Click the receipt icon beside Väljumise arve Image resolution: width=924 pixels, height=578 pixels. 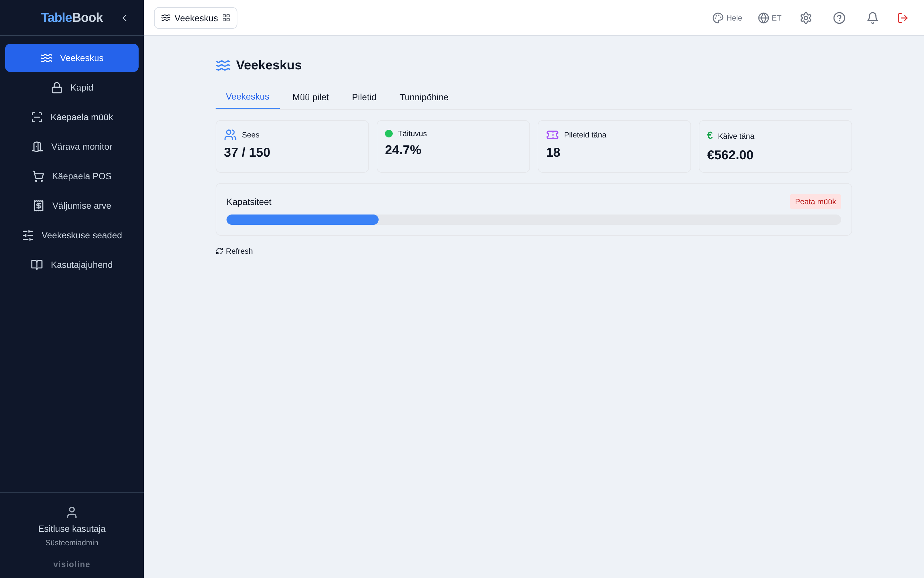38,206
